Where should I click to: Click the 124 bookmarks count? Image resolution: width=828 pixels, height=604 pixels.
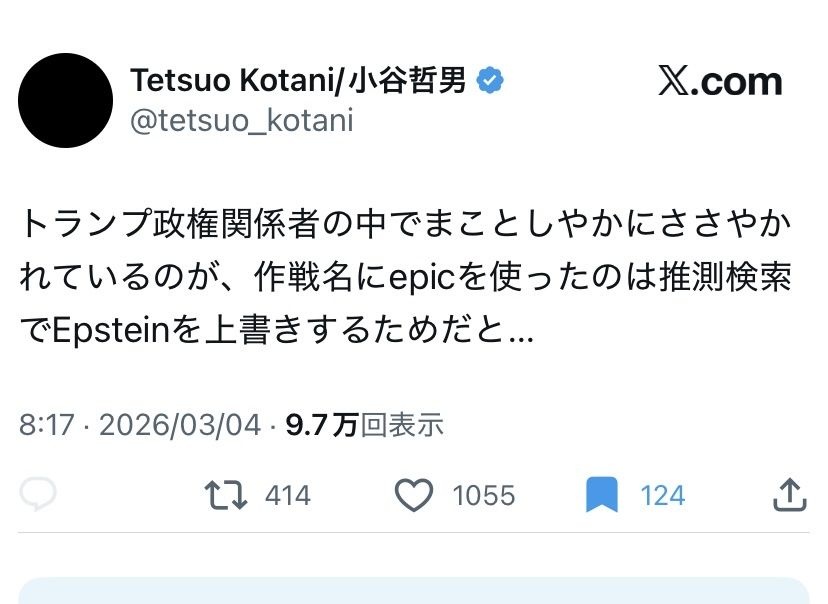[x=662, y=496]
